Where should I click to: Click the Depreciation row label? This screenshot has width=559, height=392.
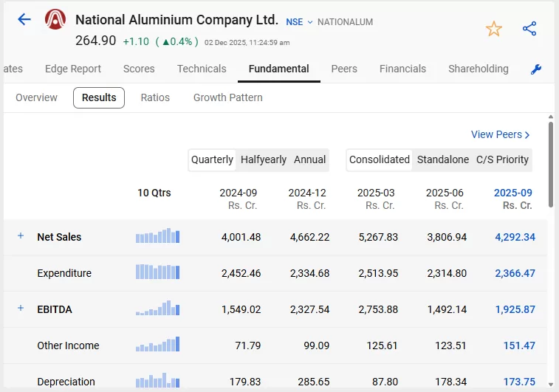[66, 382]
